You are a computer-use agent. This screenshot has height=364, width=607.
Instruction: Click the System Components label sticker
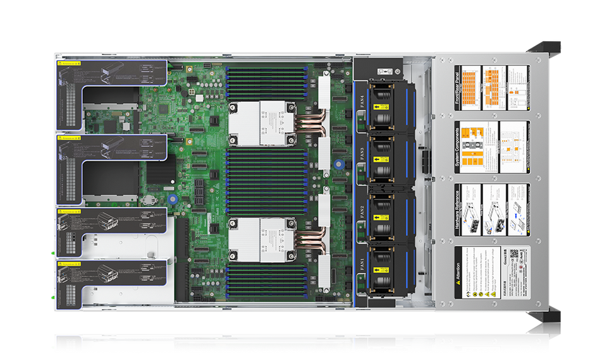[x=491, y=150]
